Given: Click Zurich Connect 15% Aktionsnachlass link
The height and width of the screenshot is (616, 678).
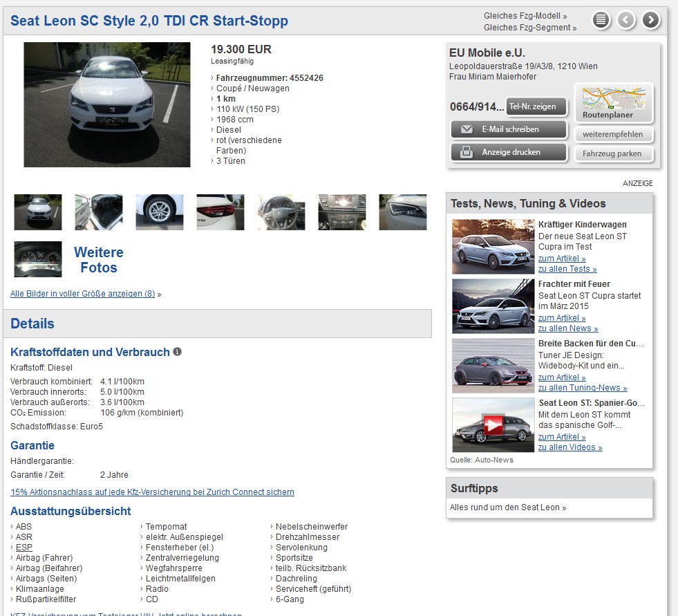Looking at the screenshot, I should [152, 492].
